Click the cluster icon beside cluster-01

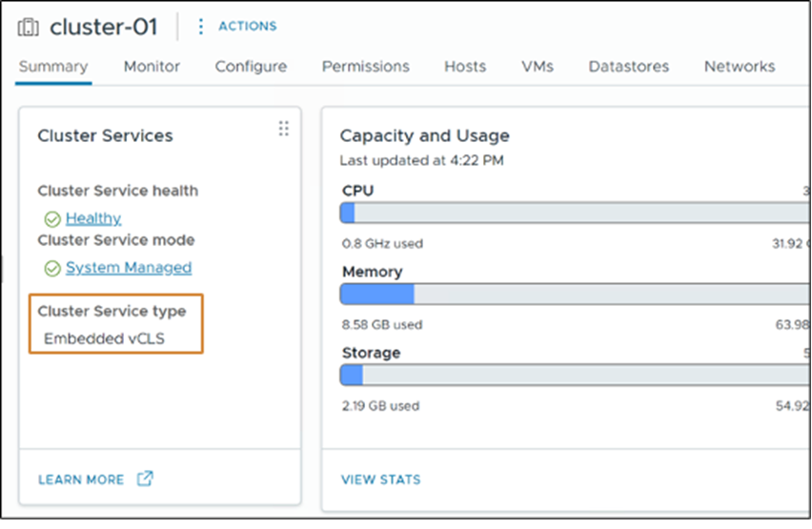tap(29, 28)
